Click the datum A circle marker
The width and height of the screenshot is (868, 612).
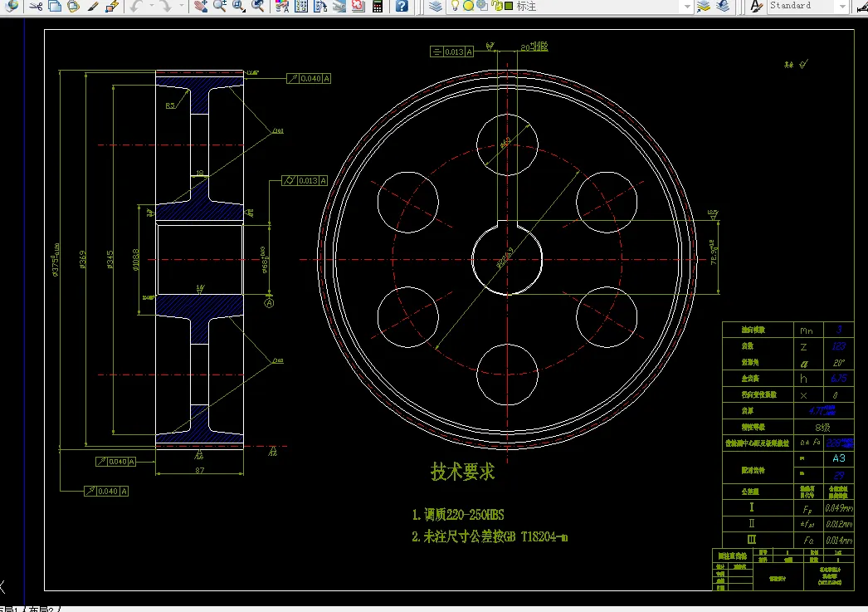point(269,303)
